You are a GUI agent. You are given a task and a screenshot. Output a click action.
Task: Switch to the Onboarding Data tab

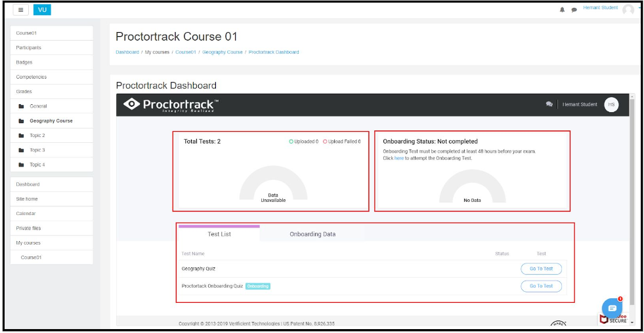(312, 234)
